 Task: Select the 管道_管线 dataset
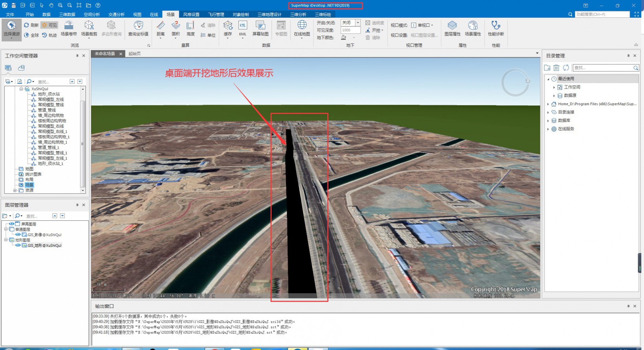tap(47, 110)
